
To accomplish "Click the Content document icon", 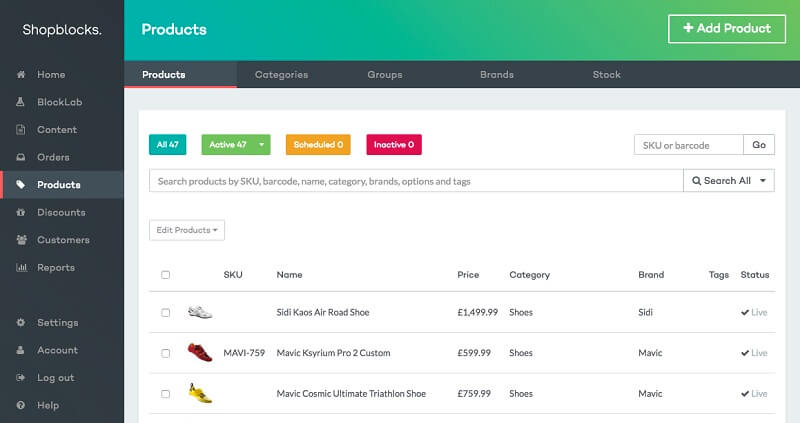I will 20,130.
